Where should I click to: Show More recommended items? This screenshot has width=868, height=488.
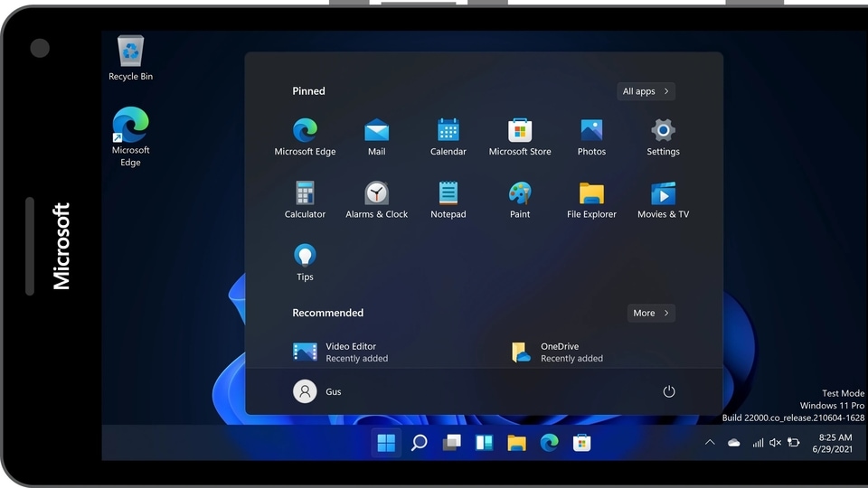pyautogui.click(x=650, y=314)
